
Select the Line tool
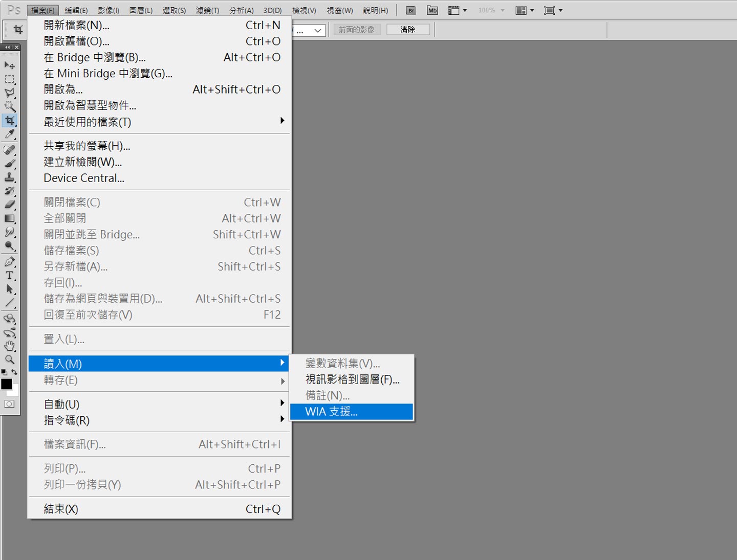10,303
